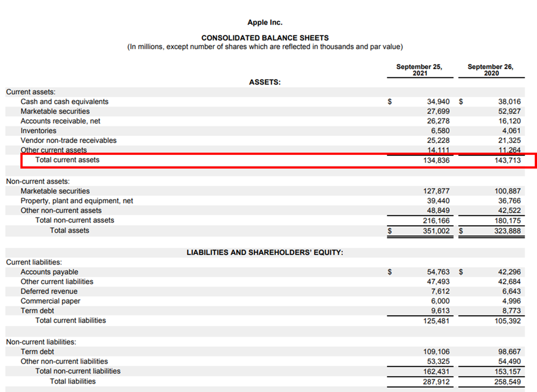Screen dimensions: 537x392
Task: Click the "Inventories" row label
Action: coord(38,131)
